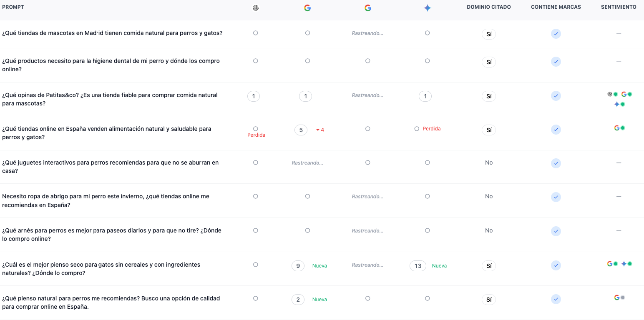The width and height of the screenshot is (644, 320).
Task: Click the rank 13 badge
Action: click(418, 266)
